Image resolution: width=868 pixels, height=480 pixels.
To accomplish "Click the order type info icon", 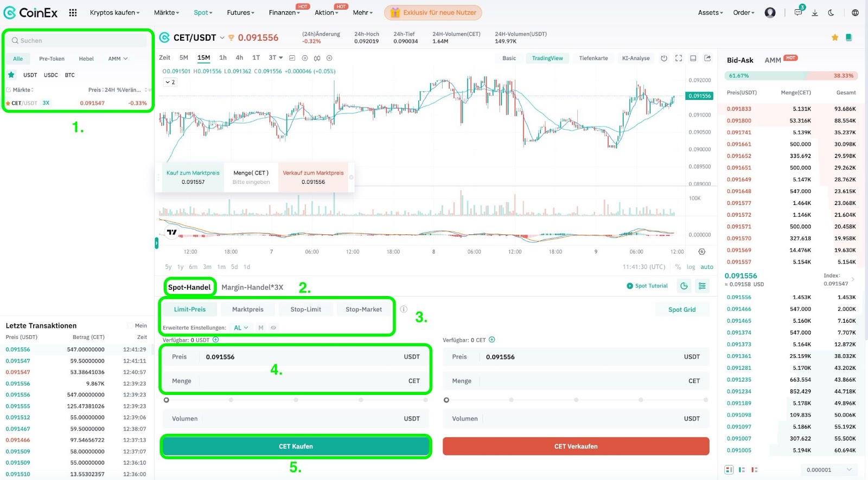I will point(404,309).
